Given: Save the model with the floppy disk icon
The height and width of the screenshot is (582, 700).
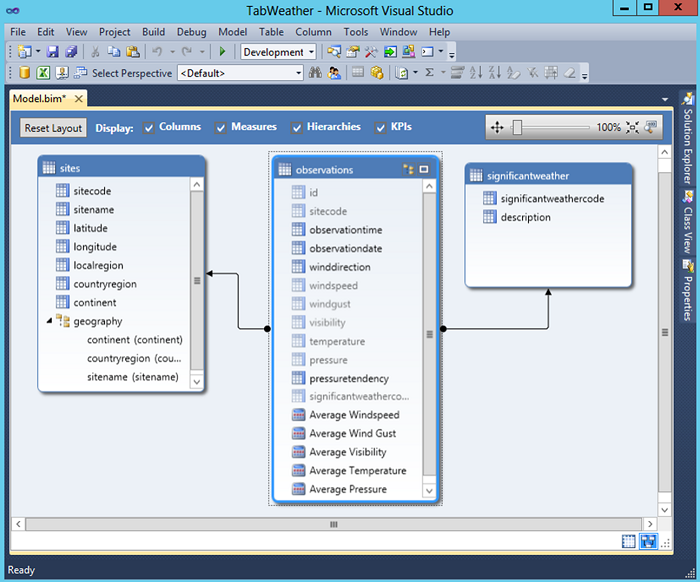Looking at the screenshot, I should 53,52.
